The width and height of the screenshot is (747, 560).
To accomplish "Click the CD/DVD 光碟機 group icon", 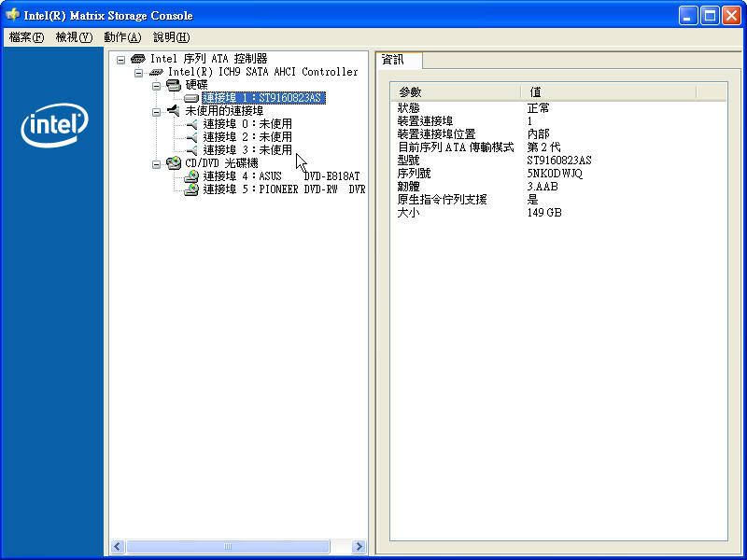I will [x=174, y=163].
